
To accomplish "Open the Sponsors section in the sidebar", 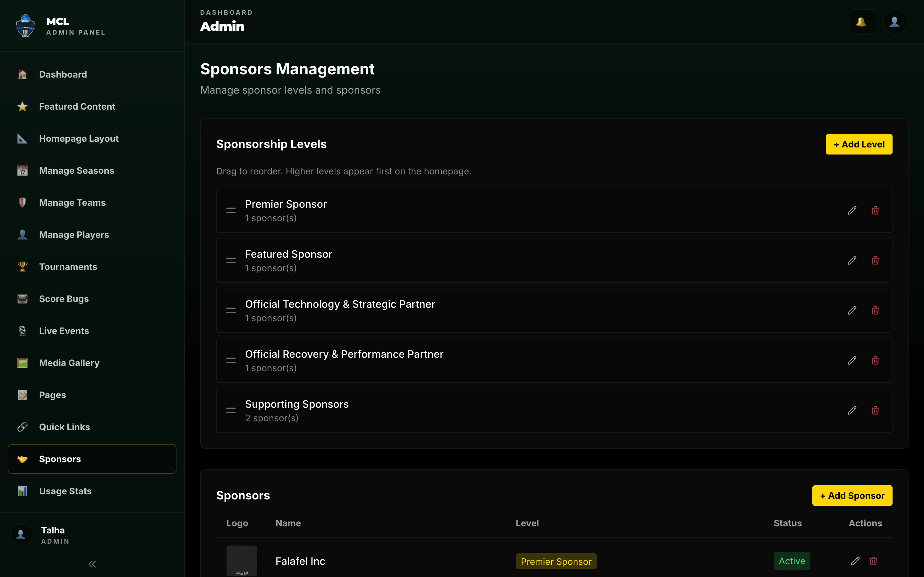I will click(x=60, y=459).
